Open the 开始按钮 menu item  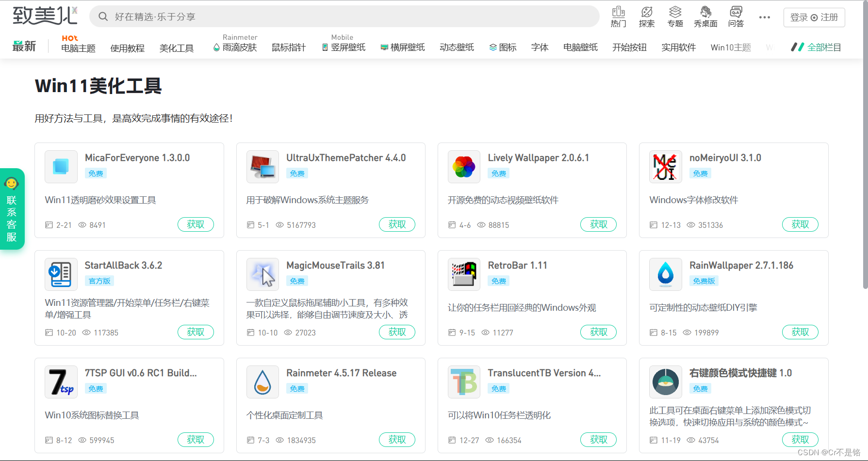629,47
